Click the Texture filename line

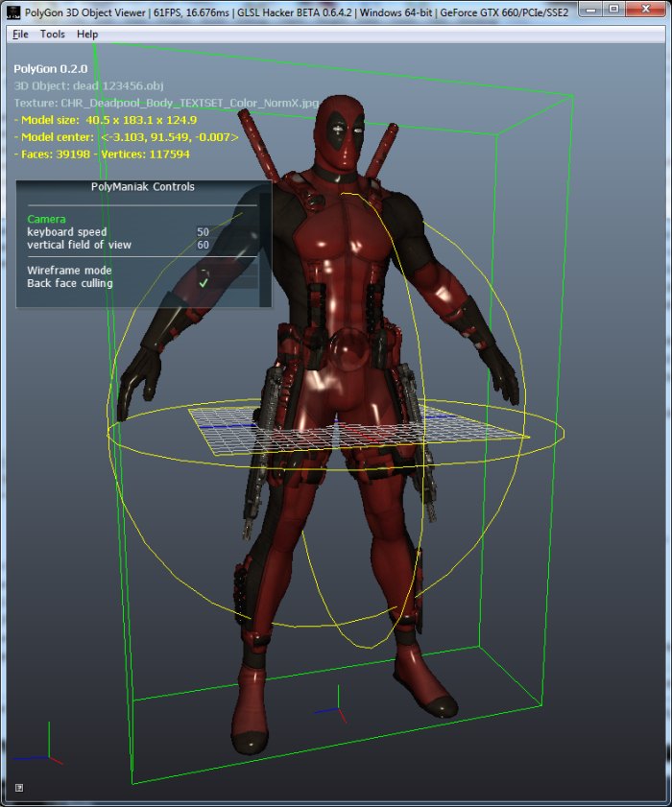[166, 103]
